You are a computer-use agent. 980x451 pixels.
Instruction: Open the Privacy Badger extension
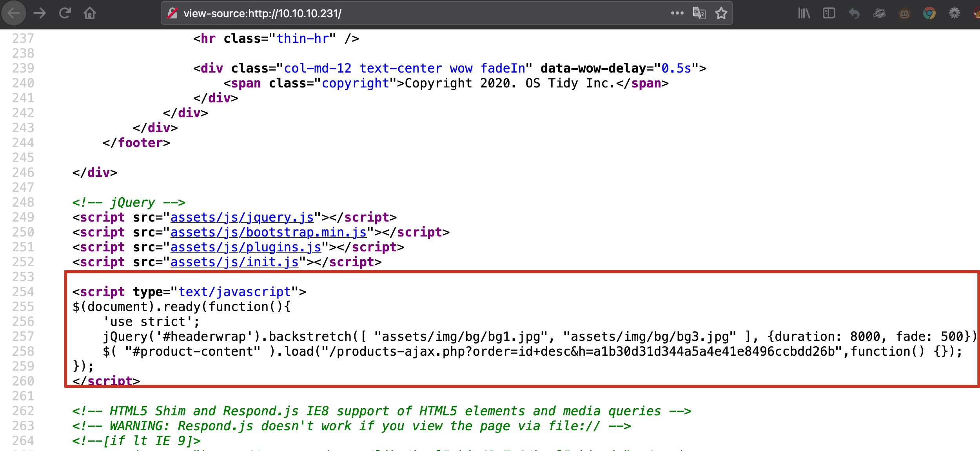pos(879,13)
